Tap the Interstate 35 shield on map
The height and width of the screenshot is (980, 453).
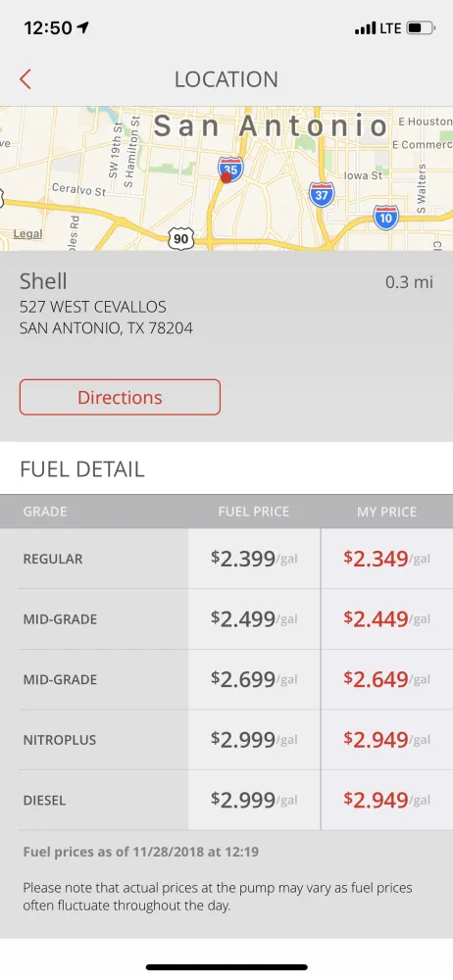click(x=230, y=170)
